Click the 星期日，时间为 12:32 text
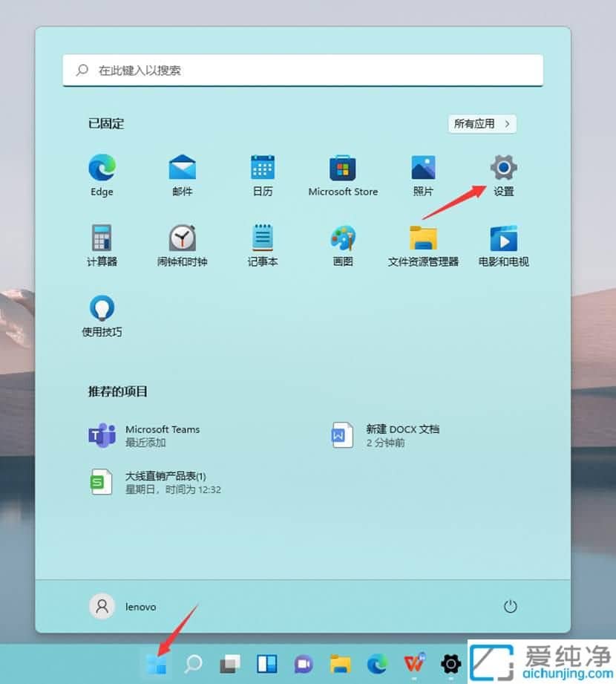 tap(173, 489)
